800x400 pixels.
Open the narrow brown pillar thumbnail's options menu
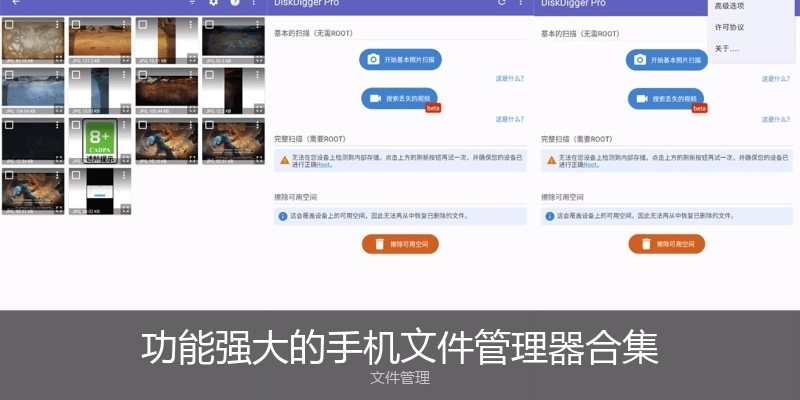(191, 24)
